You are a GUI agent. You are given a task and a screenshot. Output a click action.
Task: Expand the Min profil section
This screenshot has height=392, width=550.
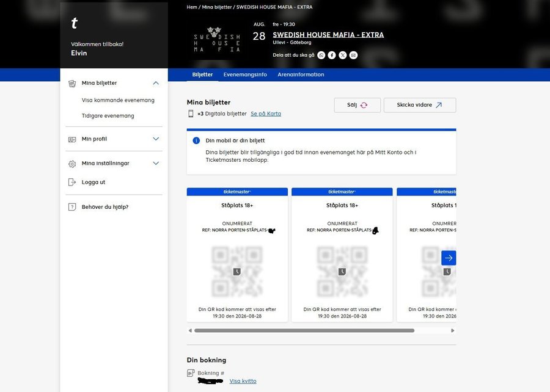pos(156,139)
